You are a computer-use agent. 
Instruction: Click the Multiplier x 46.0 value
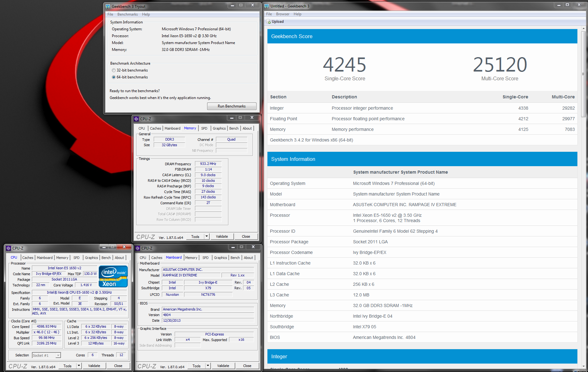coord(47,332)
